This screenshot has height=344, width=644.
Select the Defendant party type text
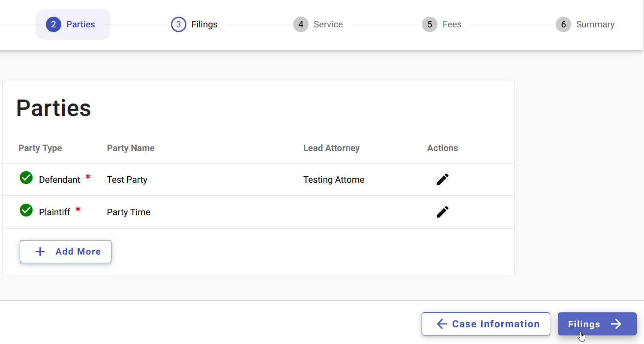[60, 180]
